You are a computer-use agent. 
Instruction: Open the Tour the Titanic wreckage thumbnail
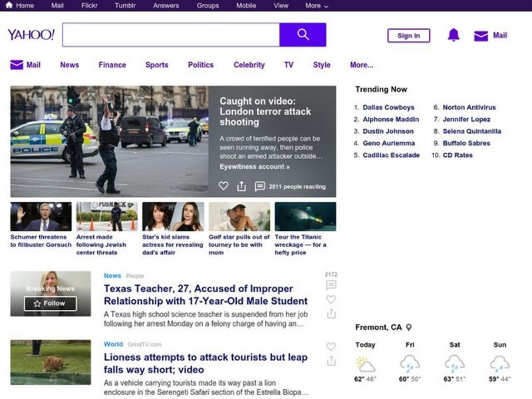305,217
